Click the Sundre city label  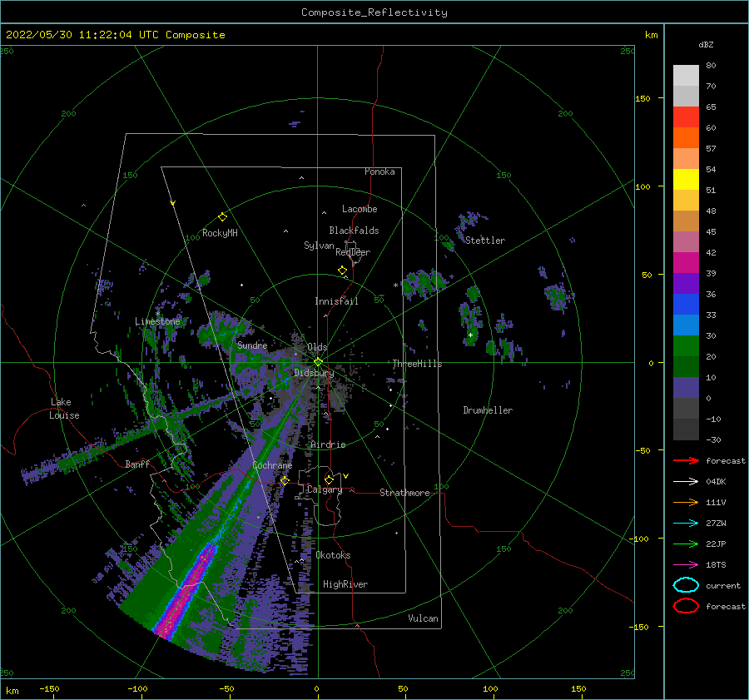coord(252,345)
